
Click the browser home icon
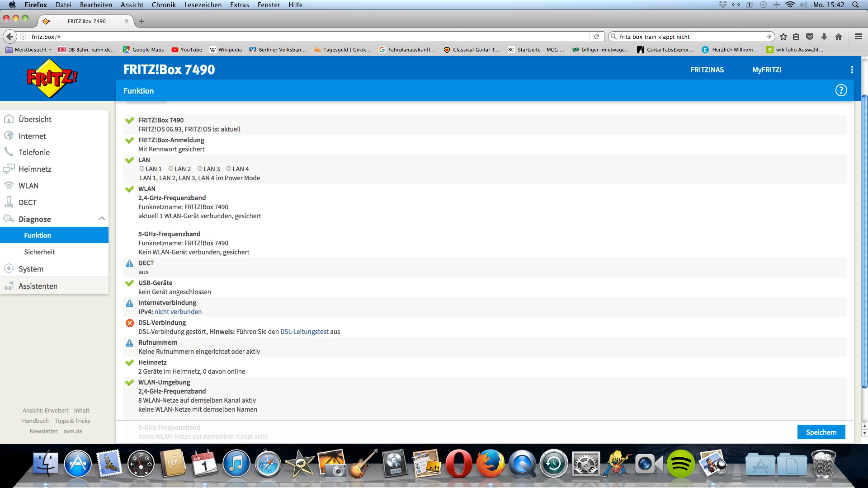point(839,37)
